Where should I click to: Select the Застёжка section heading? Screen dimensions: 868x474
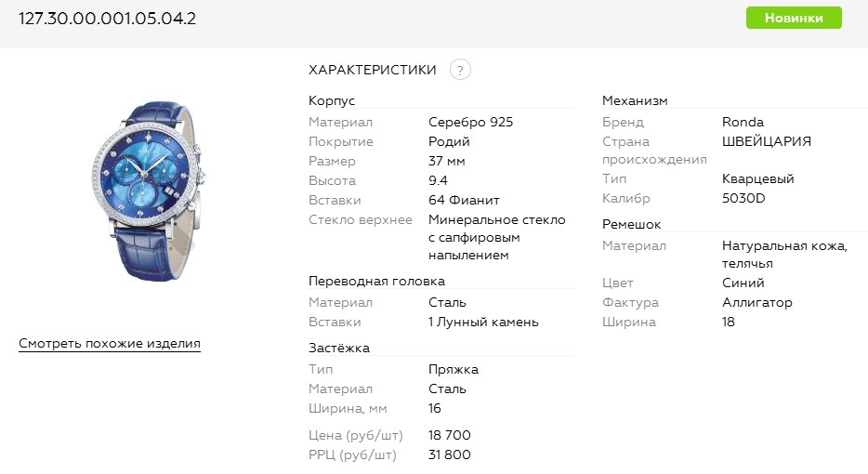click(339, 348)
